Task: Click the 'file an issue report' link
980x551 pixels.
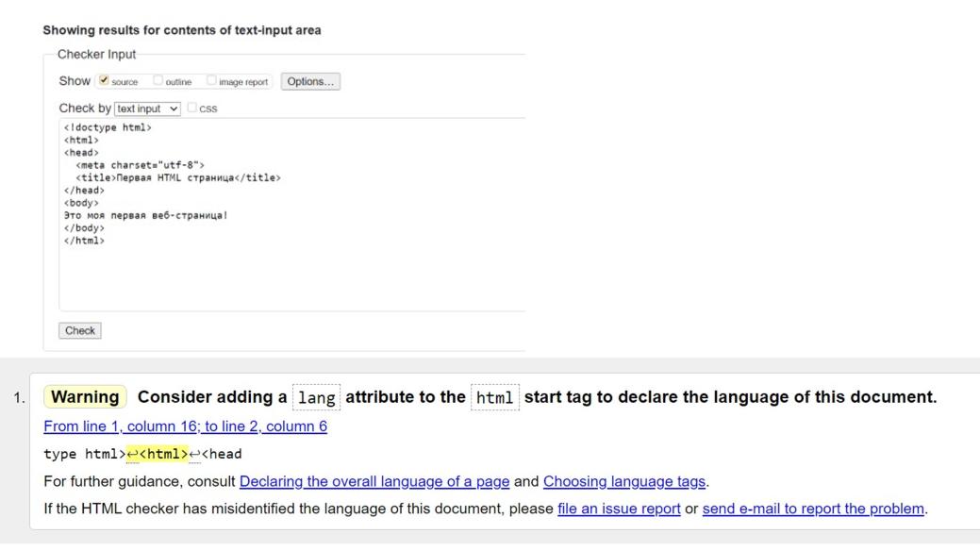Action: (x=619, y=509)
